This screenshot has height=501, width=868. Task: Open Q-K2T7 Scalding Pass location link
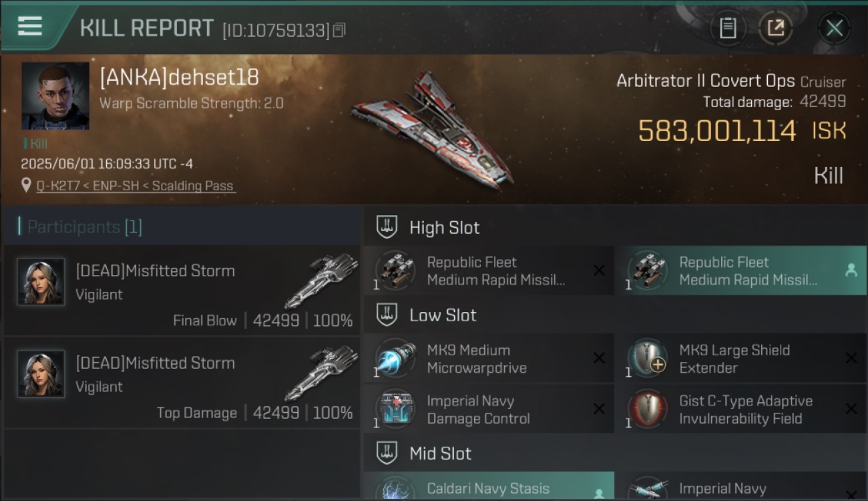click(x=136, y=186)
